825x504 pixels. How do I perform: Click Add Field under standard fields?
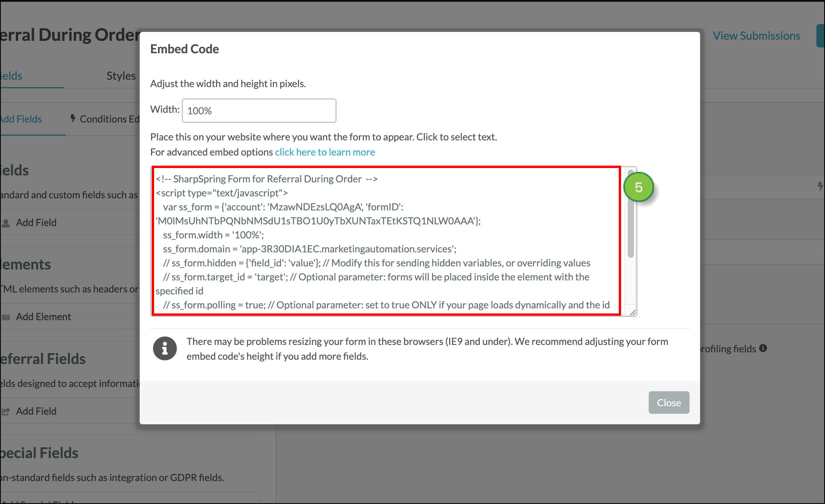click(36, 222)
